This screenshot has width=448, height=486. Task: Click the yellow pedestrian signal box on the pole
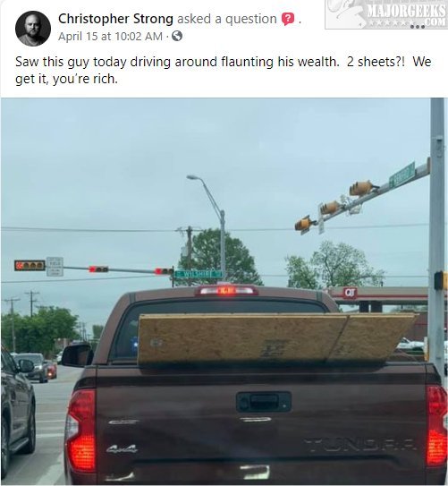click(441, 280)
